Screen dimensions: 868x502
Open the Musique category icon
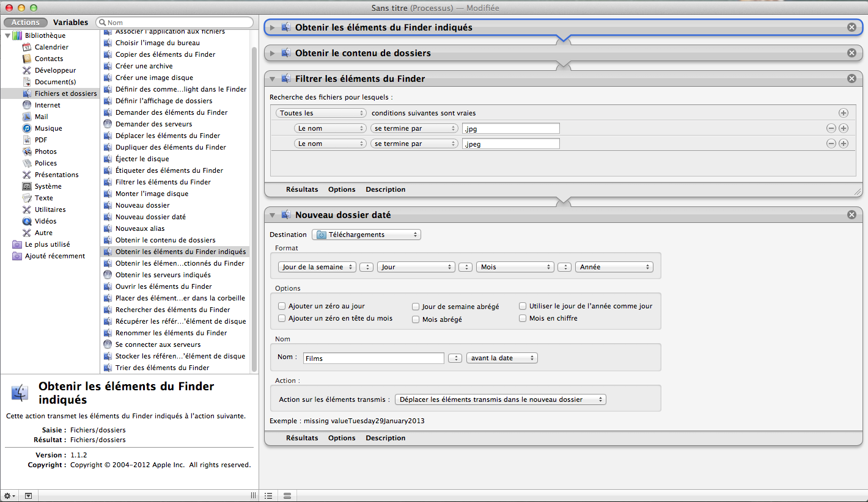27,128
